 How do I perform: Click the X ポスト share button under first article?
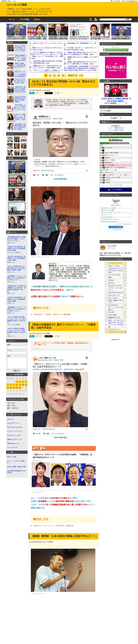click(x=49, y=93)
